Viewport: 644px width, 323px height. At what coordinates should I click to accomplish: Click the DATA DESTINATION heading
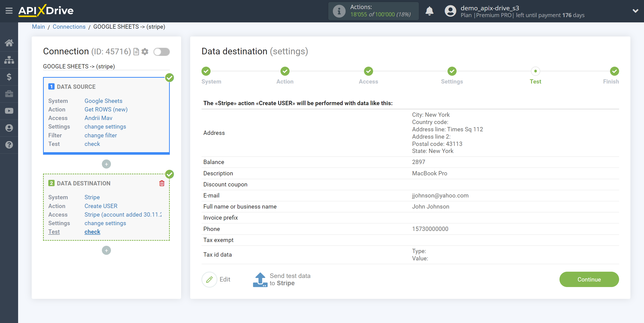84,183
